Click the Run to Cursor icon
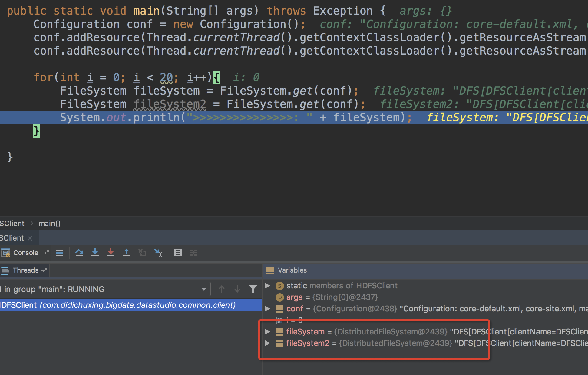This screenshot has width=588, height=375. [x=158, y=253]
